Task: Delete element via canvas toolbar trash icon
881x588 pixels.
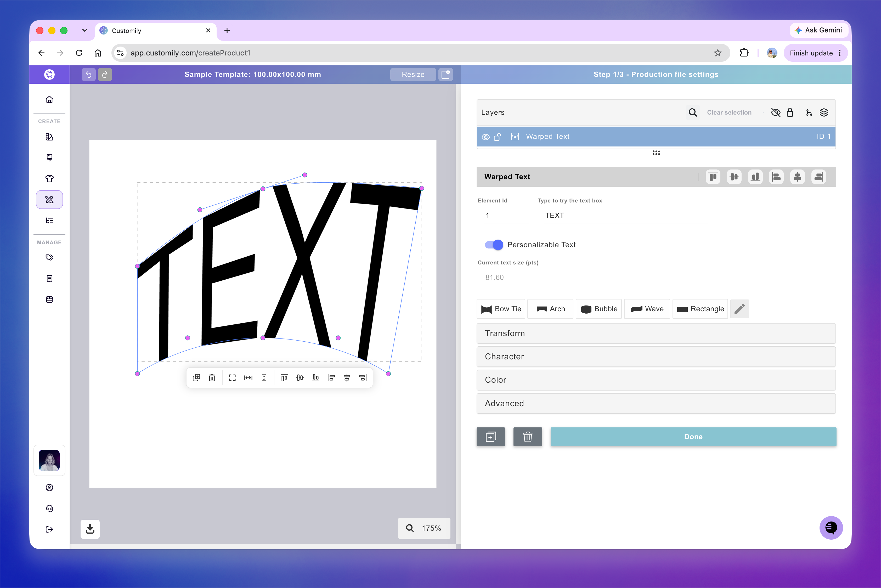Action: pyautogui.click(x=212, y=378)
